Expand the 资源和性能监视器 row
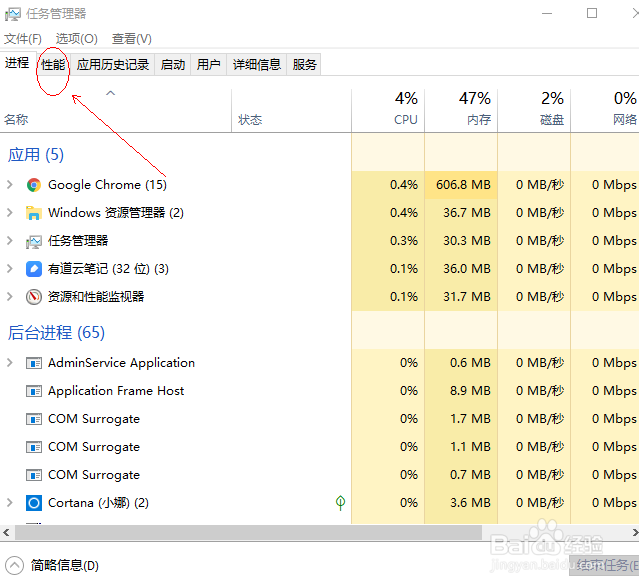The image size is (639, 587). (10, 296)
